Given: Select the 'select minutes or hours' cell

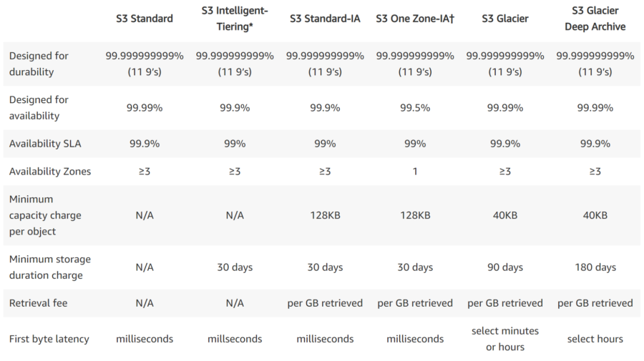Looking at the screenshot, I should [x=504, y=339].
